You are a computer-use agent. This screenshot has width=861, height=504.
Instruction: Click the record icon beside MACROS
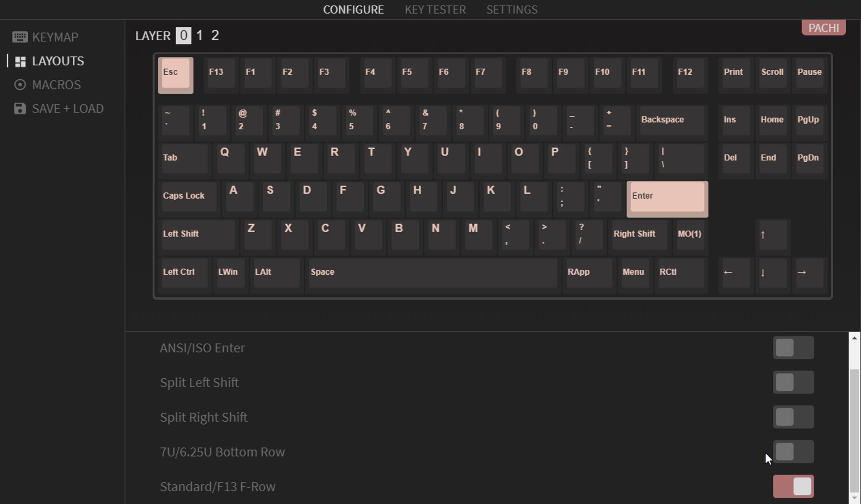[20, 85]
